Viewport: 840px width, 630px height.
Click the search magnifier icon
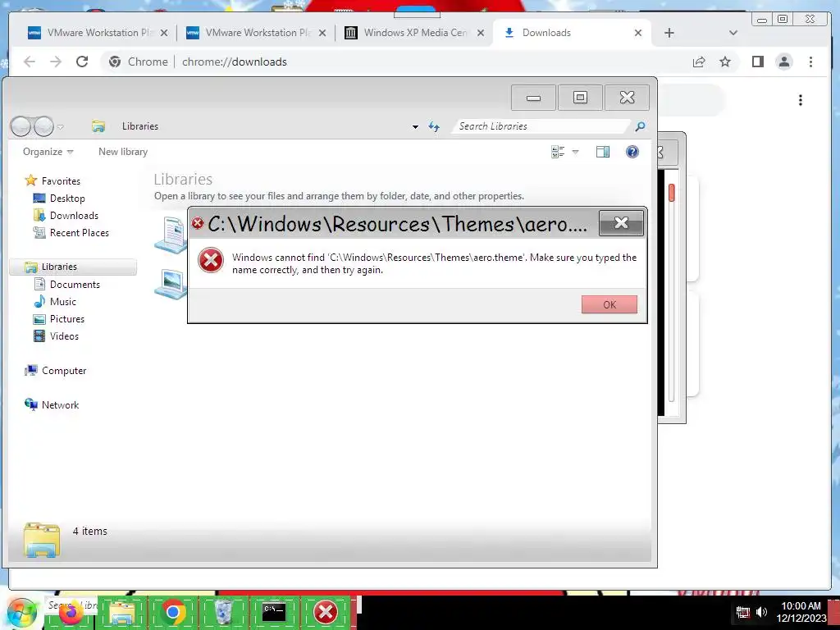click(640, 126)
